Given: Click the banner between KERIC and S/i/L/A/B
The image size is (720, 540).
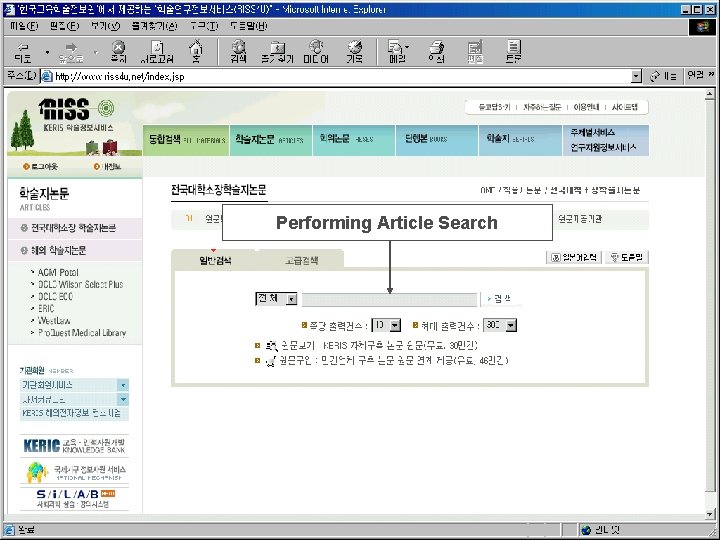Looking at the screenshot, I should point(74,472).
